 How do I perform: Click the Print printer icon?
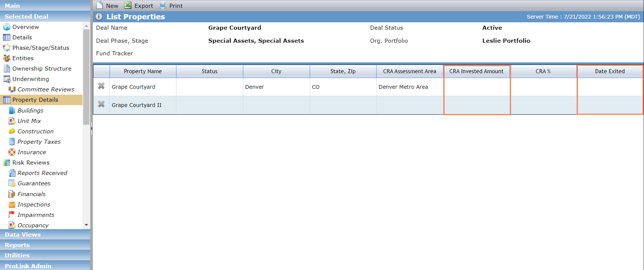pyautogui.click(x=163, y=6)
